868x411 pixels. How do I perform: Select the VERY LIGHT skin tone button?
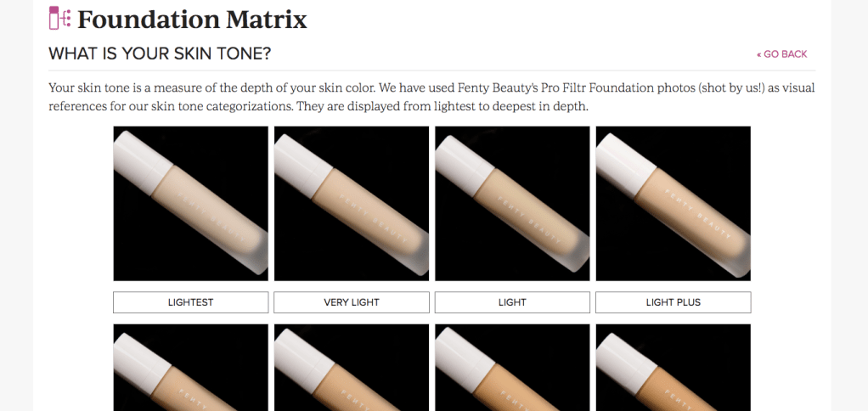click(352, 302)
